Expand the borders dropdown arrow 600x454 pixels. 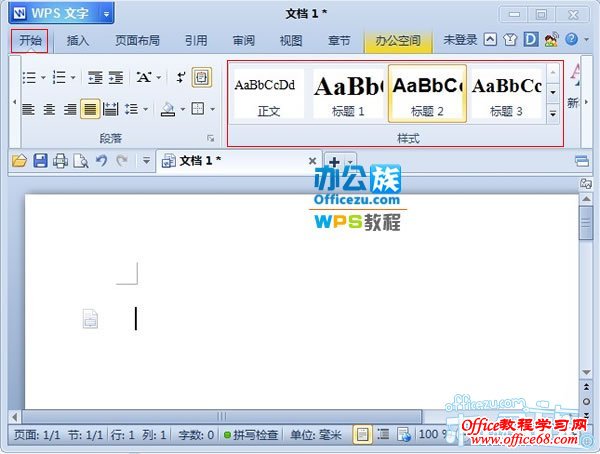212,110
